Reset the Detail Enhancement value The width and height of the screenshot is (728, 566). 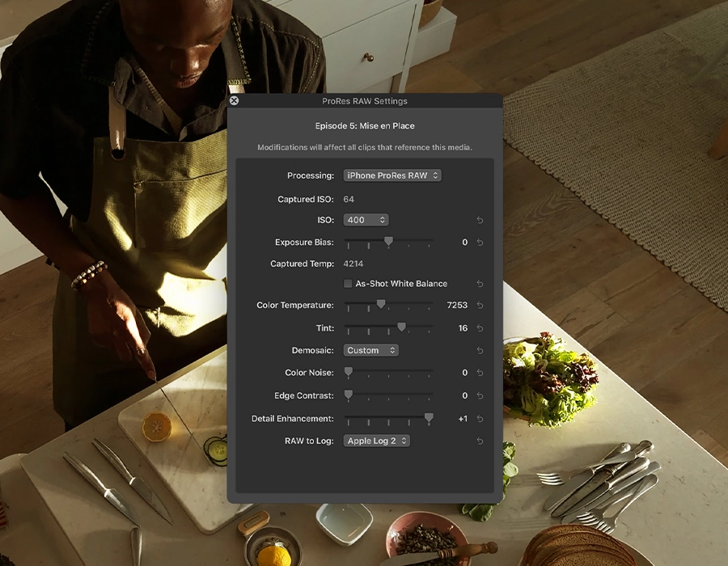pyautogui.click(x=480, y=419)
